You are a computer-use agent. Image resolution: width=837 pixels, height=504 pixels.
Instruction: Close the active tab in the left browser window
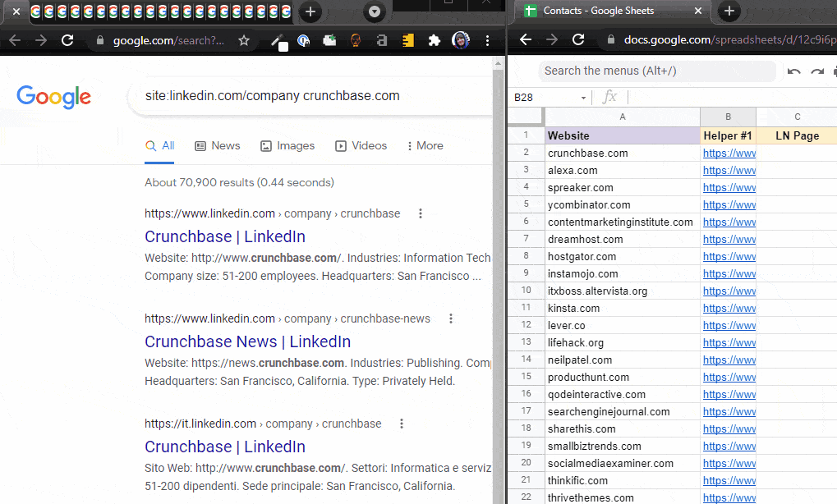click(x=16, y=11)
